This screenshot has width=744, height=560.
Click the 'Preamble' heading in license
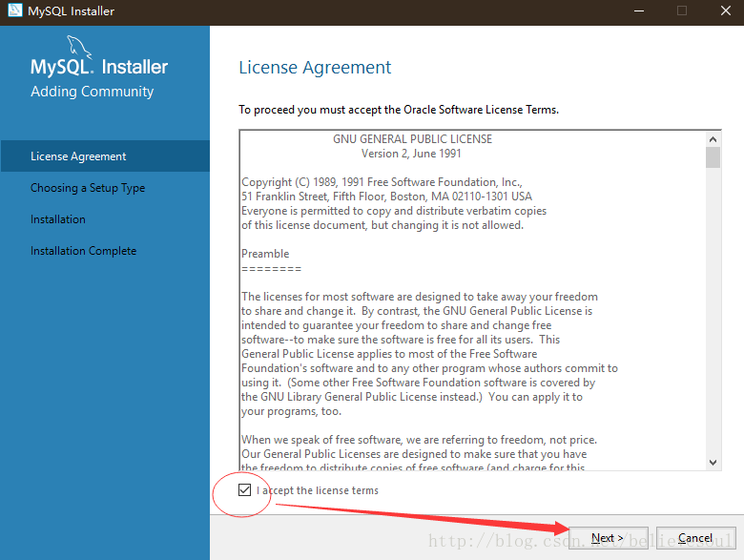pos(265,254)
